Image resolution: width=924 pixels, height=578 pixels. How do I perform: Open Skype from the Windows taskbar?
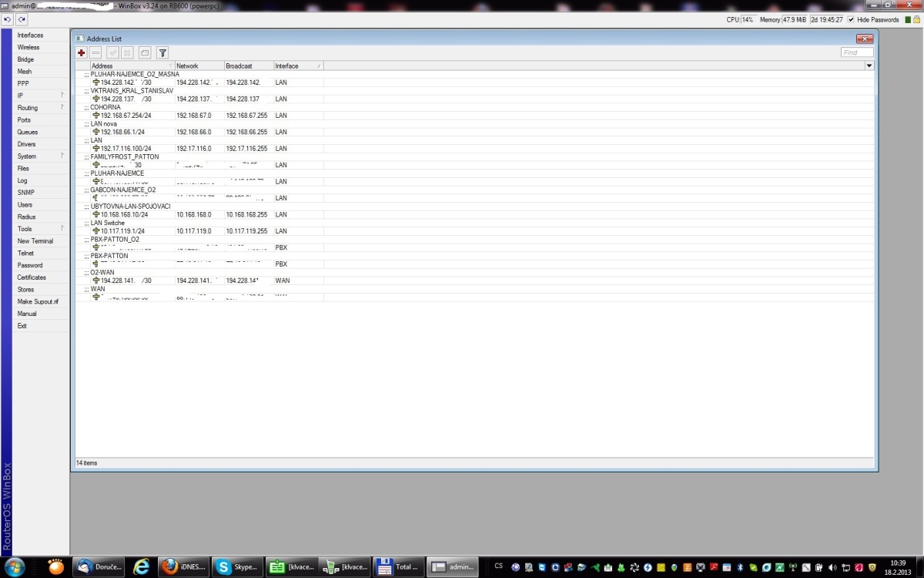point(236,566)
